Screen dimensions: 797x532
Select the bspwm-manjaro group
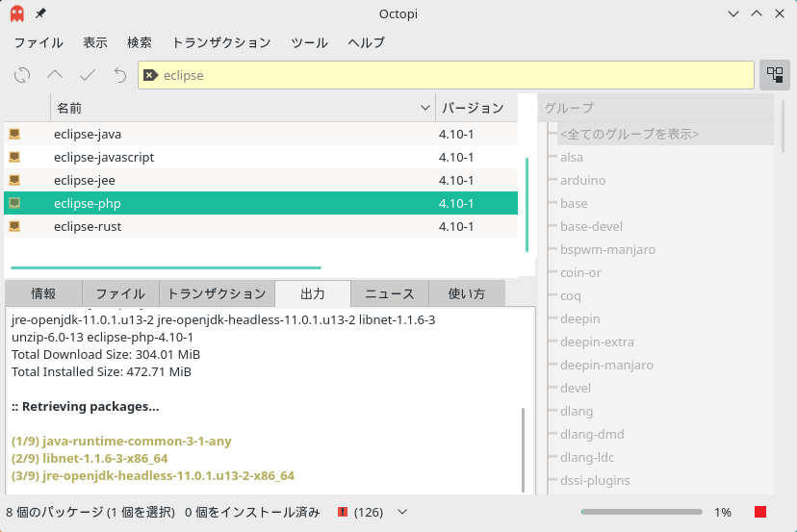(x=607, y=249)
